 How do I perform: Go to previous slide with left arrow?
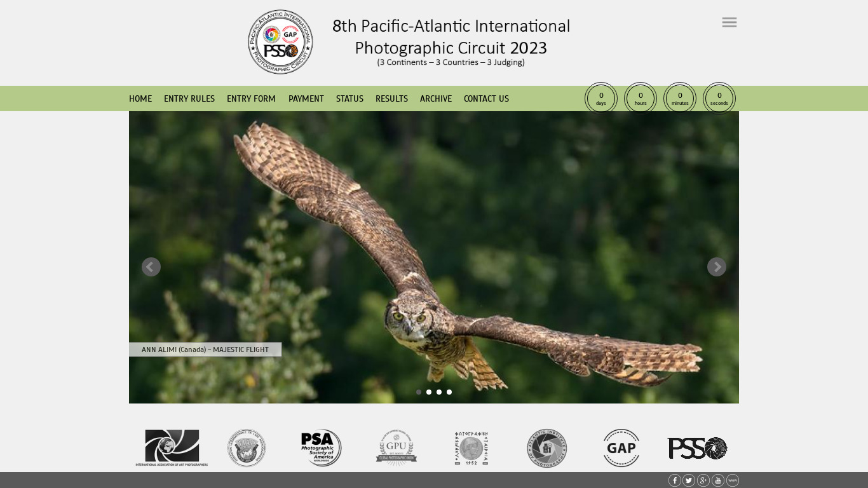tap(151, 267)
